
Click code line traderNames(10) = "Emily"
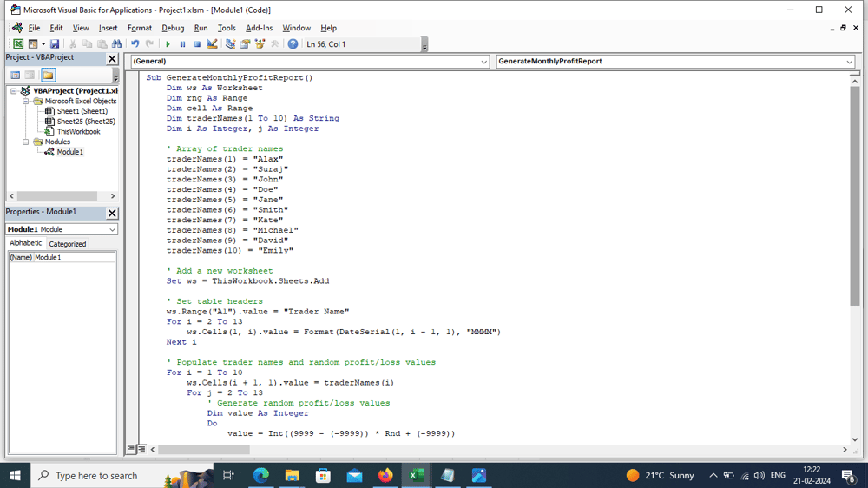point(230,250)
